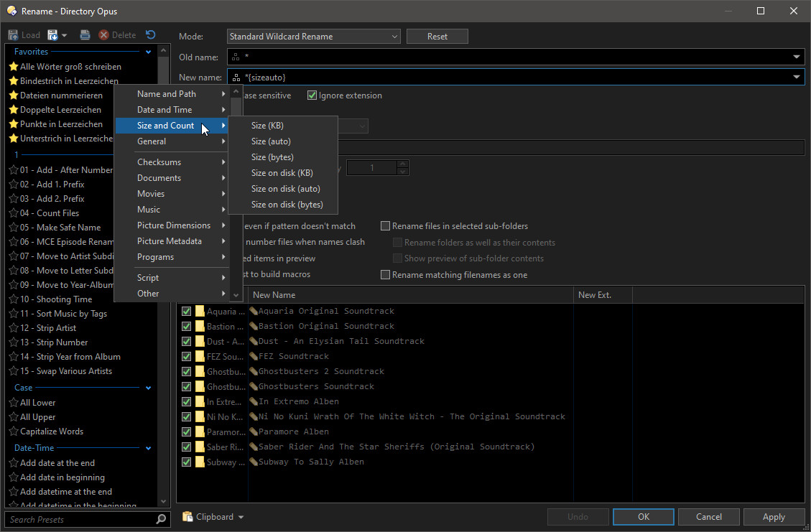Click pencil icon beside Bastion Original Soundtrack

(x=254, y=326)
